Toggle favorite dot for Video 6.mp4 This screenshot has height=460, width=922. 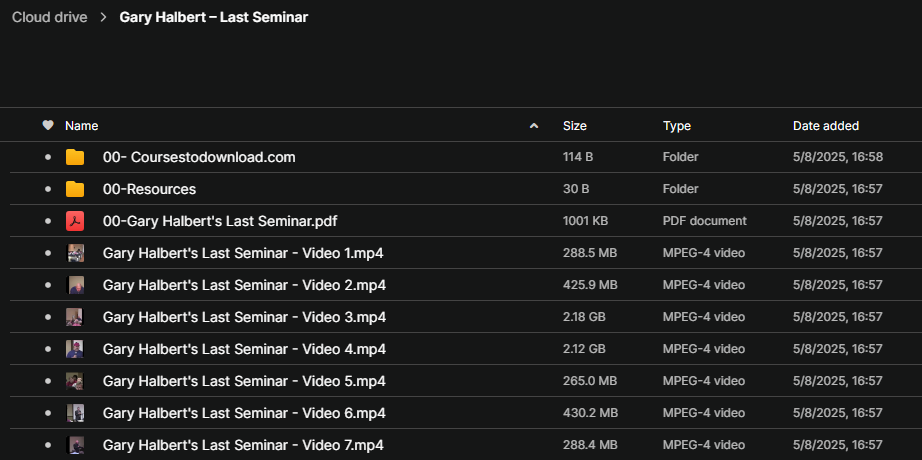47,413
